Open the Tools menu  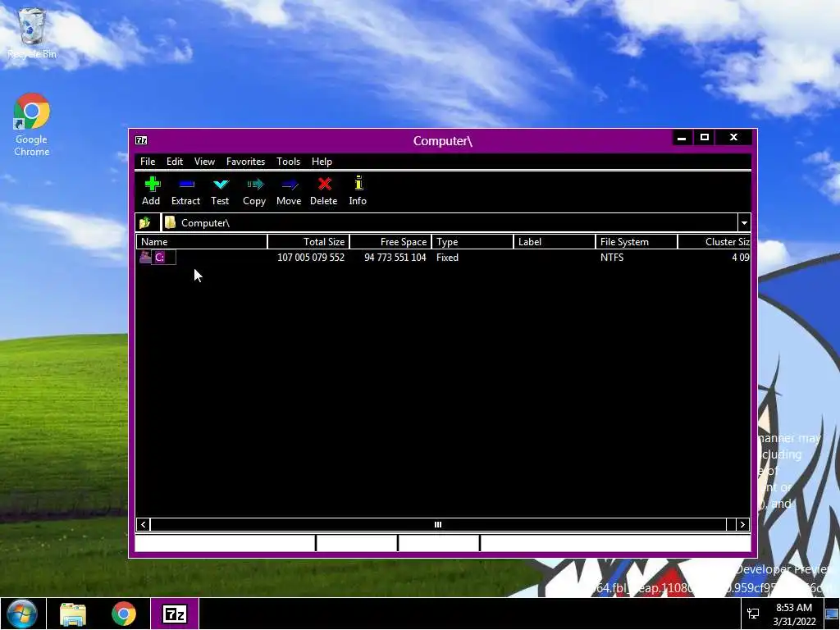tap(288, 162)
